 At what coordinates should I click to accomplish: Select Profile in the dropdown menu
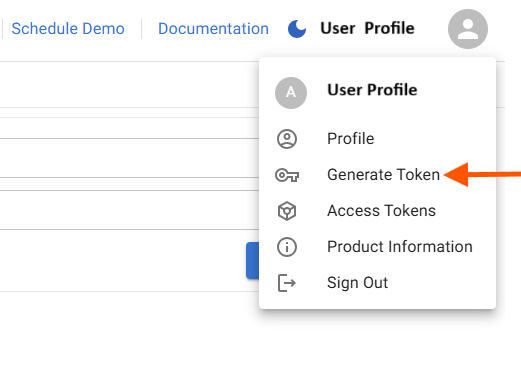[x=377, y=139]
